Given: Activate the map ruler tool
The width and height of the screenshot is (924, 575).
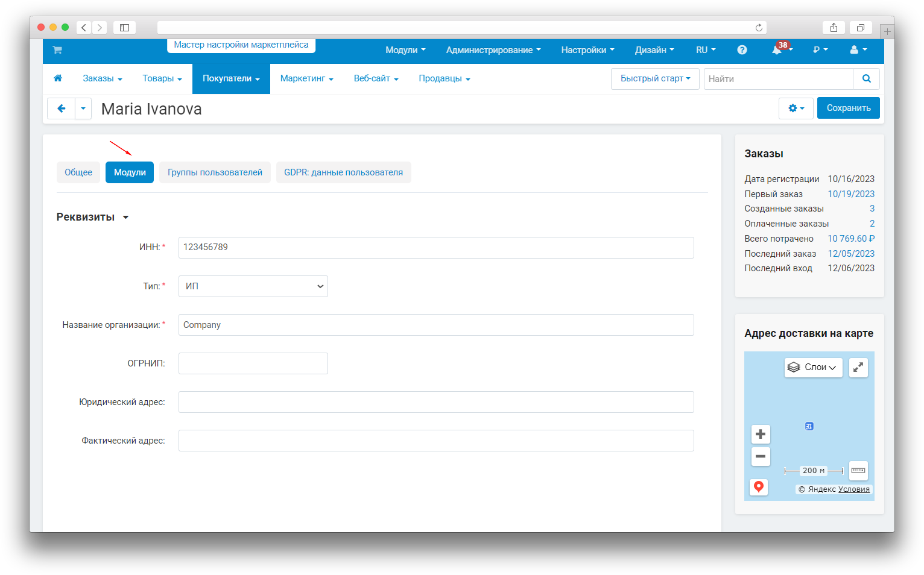Looking at the screenshot, I should [858, 470].
